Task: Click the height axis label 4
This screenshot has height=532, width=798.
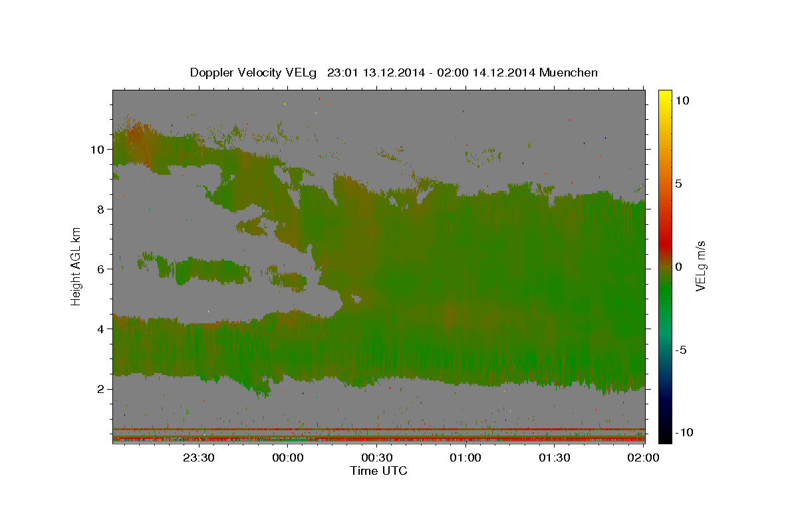Action: (x=101, y=329)
